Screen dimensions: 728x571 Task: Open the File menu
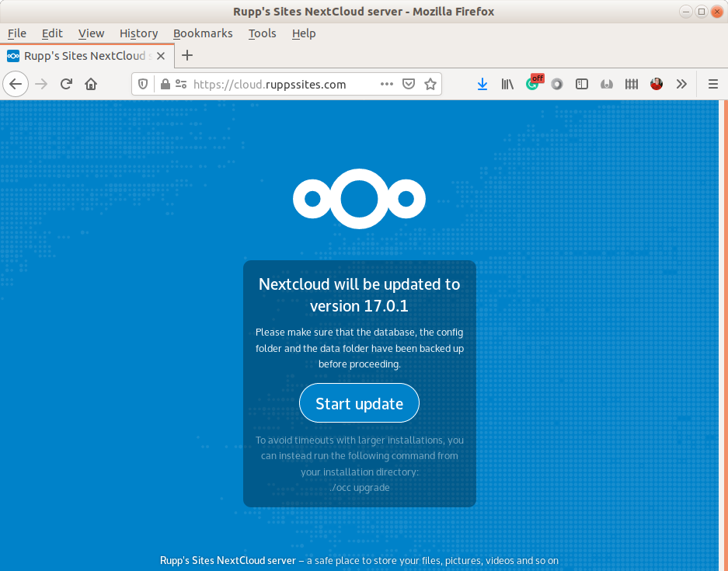coord(17,33)
